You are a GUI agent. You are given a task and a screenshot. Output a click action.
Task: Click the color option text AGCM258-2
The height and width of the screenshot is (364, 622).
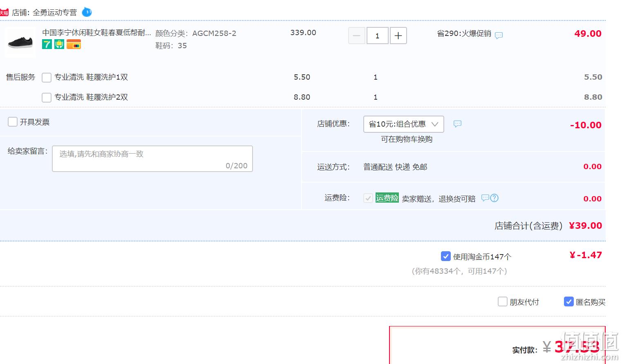pos(214,33)
